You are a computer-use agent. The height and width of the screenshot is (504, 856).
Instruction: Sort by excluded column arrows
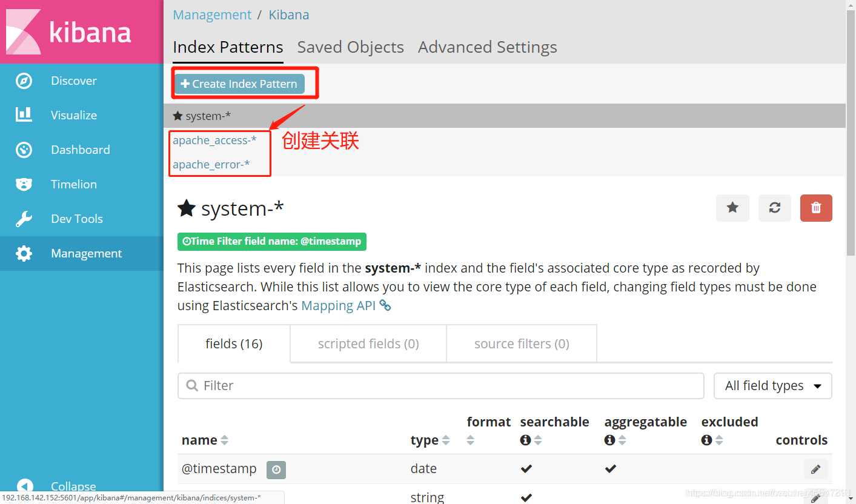[x=719, y=440]
